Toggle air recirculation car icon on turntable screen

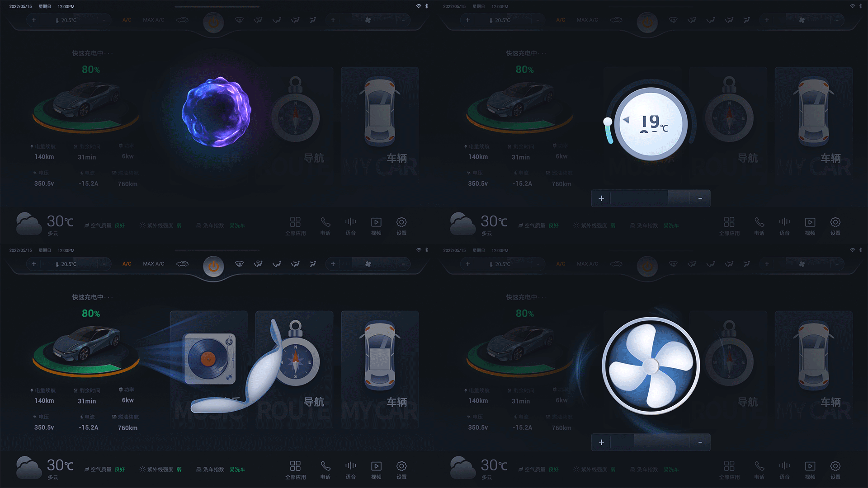pos(183,264)
